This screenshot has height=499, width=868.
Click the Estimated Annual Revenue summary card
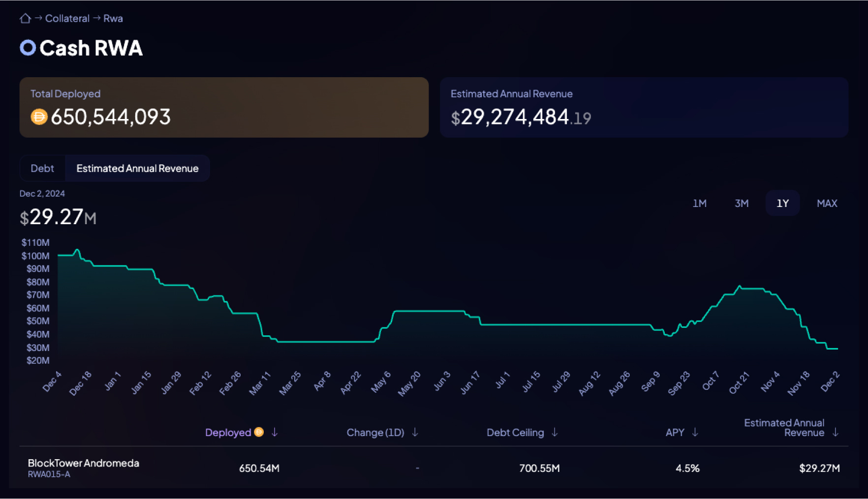(x=644, y=107)
